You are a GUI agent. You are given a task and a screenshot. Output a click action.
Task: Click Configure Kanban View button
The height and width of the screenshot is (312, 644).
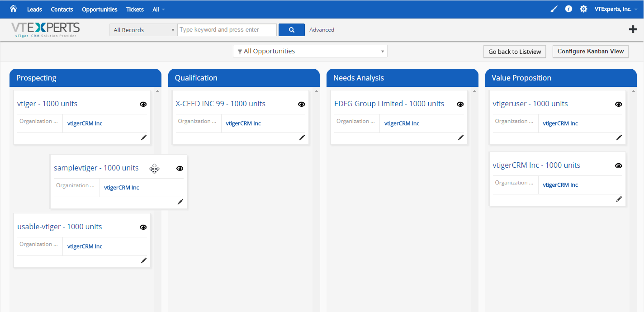[591, 52]
